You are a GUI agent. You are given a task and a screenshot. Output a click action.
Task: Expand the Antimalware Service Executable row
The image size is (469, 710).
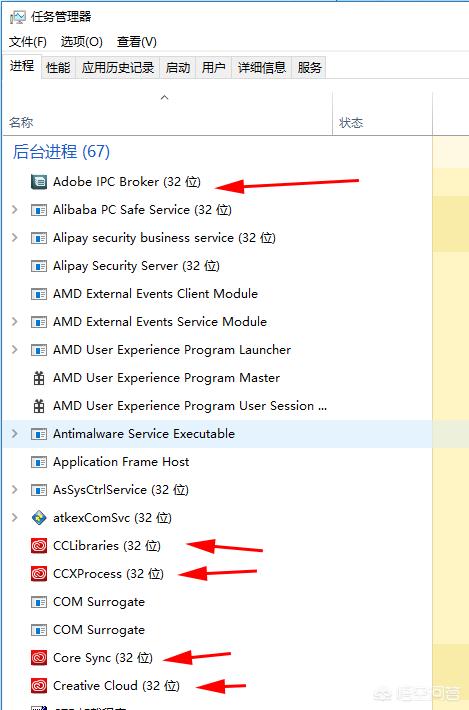(14, 434)
